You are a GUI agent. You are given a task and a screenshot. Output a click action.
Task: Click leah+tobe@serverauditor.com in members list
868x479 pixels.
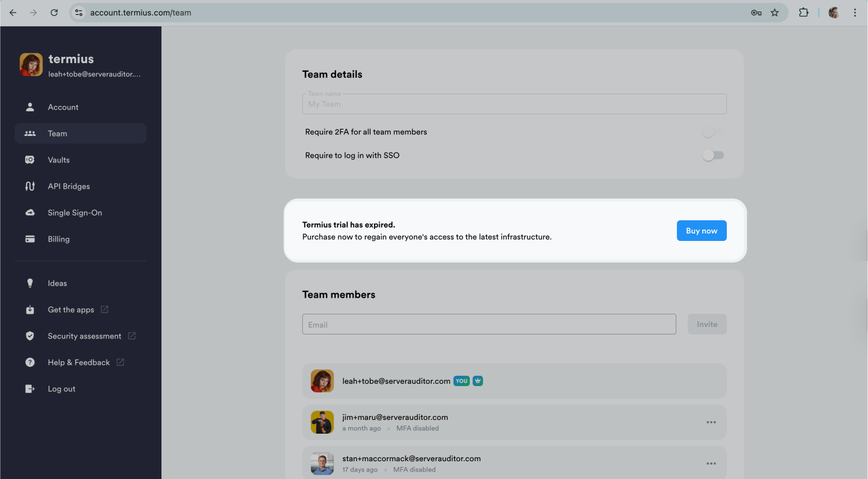(x=396, y=381)
